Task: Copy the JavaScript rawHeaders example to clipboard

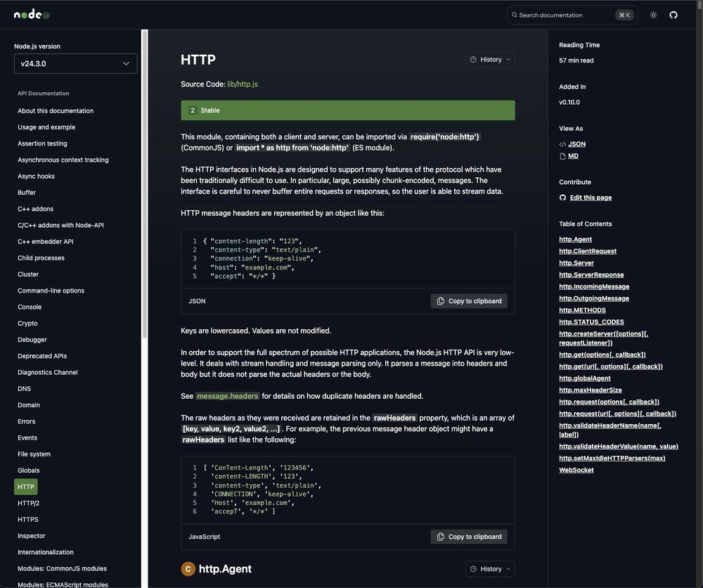Action: [x=469, y=537]
